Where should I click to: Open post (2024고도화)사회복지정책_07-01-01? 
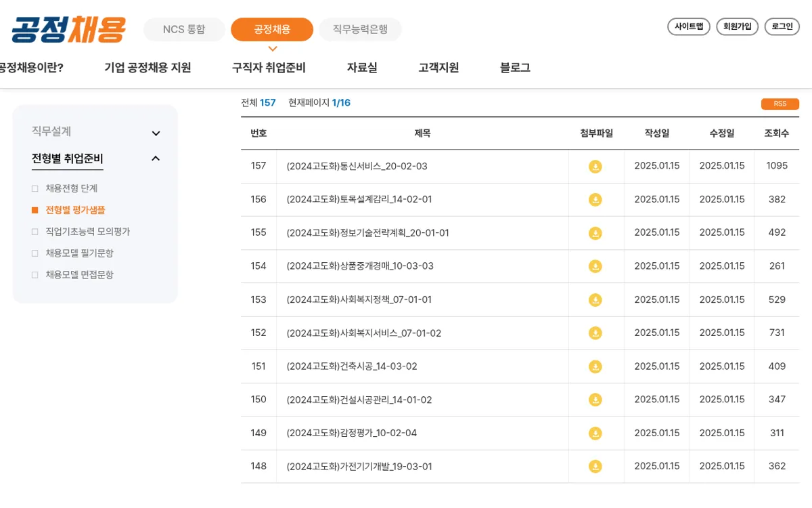359,299
